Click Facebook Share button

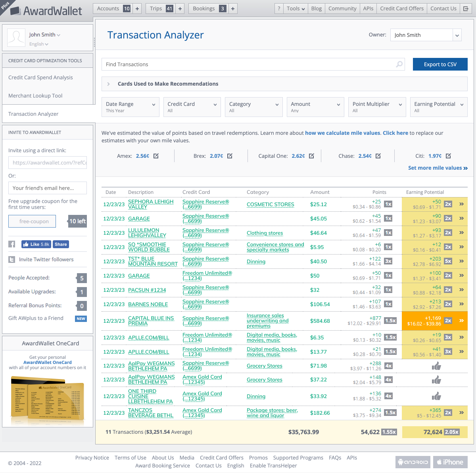tap(61, 244)
